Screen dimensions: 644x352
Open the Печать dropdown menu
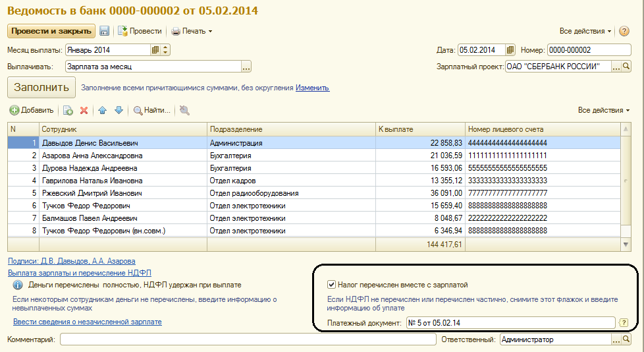pos(192,31)
